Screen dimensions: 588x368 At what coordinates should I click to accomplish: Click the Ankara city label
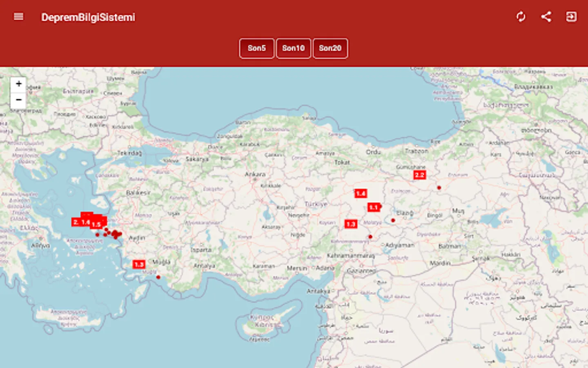(x=255, y=174)
